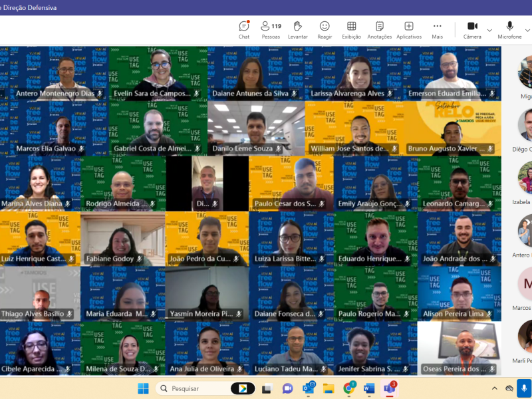Open File Explorer from the taskbar
532x399 pixels.
point(329,388)
